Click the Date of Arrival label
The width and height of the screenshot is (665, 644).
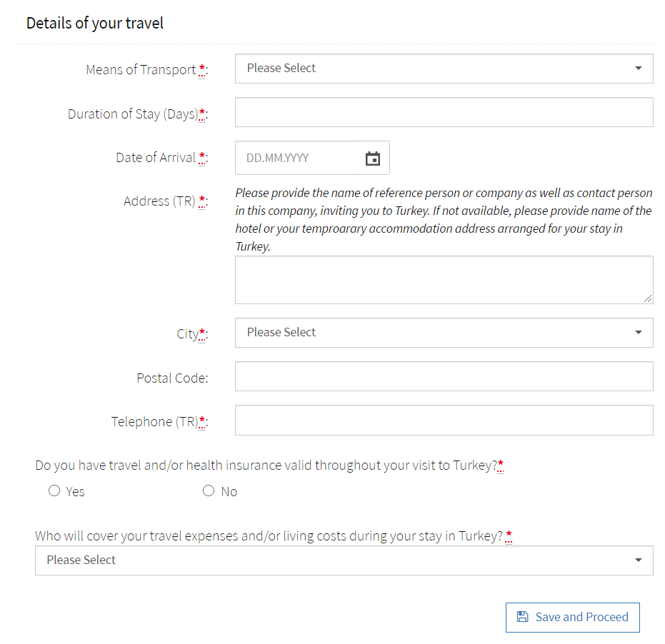click(156, 158)
